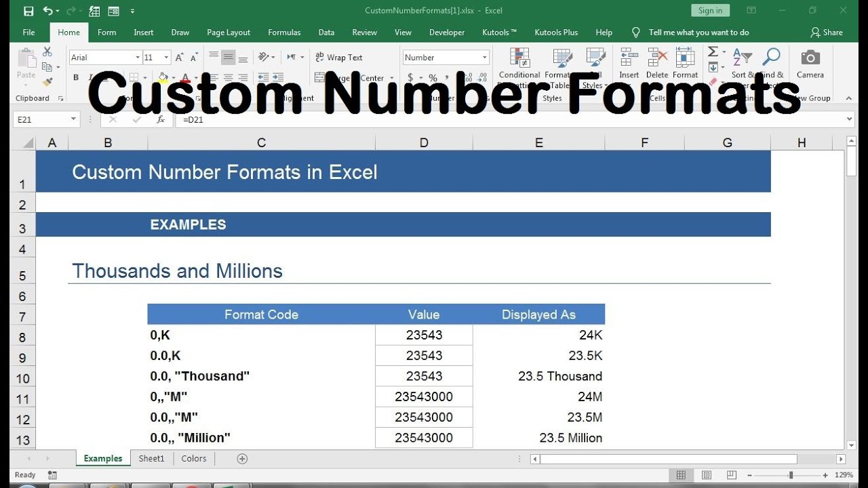This screenshot has height=488, width=868.
Task: Click the Select All corner triangle
Action: click(28, 142)
